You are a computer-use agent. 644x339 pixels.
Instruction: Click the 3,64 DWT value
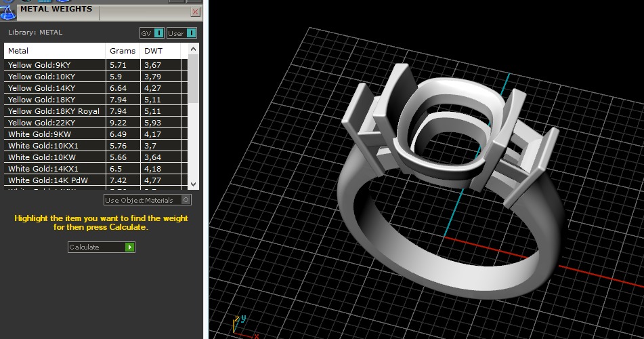[x=152, y=157]
